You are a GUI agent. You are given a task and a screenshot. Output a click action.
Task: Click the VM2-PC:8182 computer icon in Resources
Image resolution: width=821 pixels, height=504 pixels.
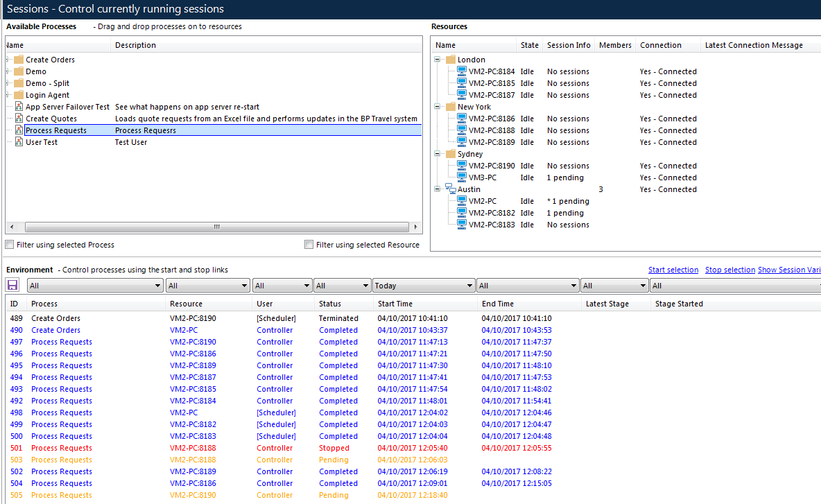(462, 212)
